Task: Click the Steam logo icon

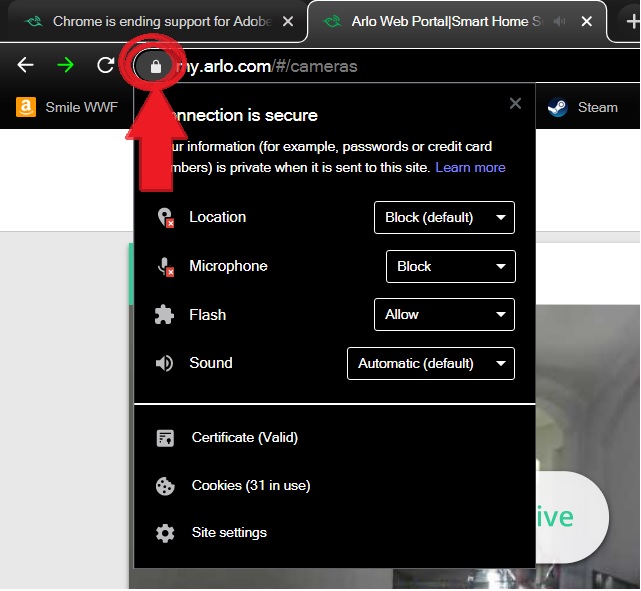Action: coord(557,107)
